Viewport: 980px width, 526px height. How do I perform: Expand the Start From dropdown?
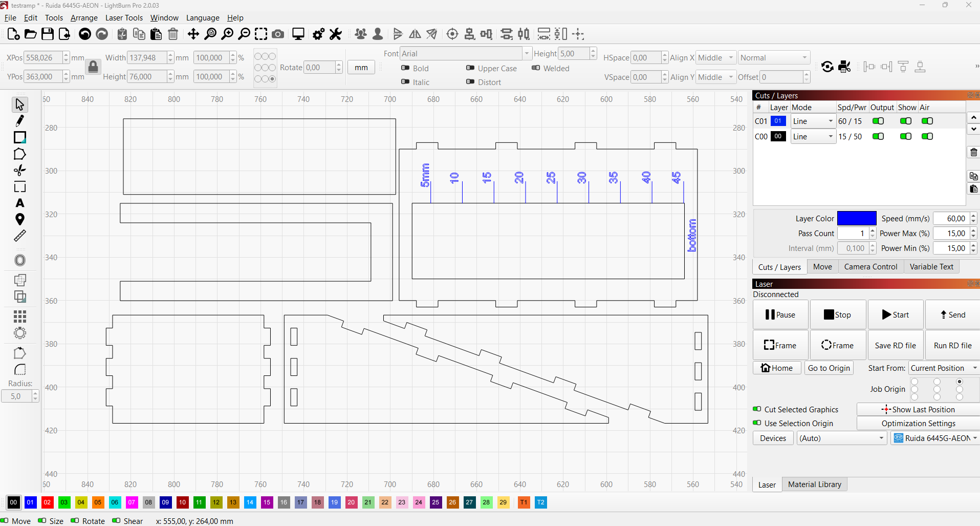click(x=943, y=368)
